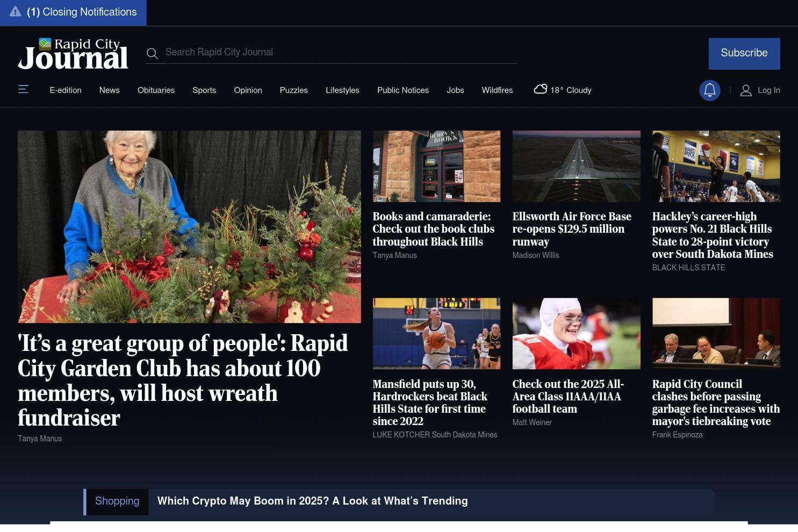Open the Opinion section
The width and height of the screenshot is (798, 532).
(x=248, y=90)
